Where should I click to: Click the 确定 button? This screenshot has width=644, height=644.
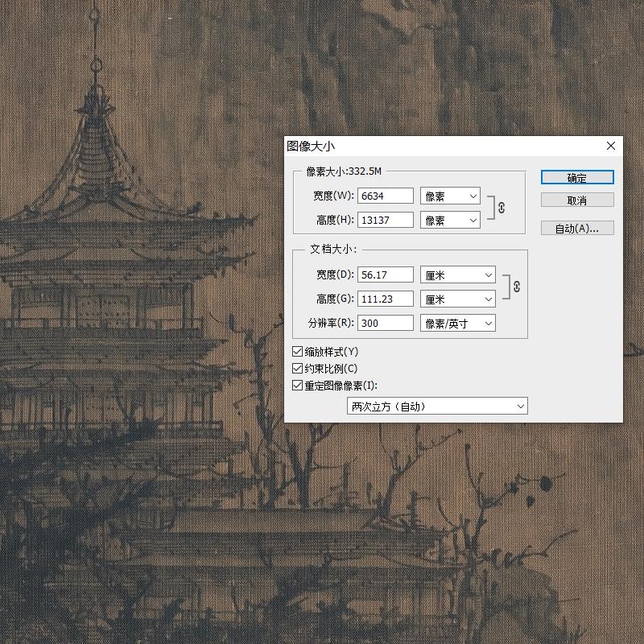point(577,177)
